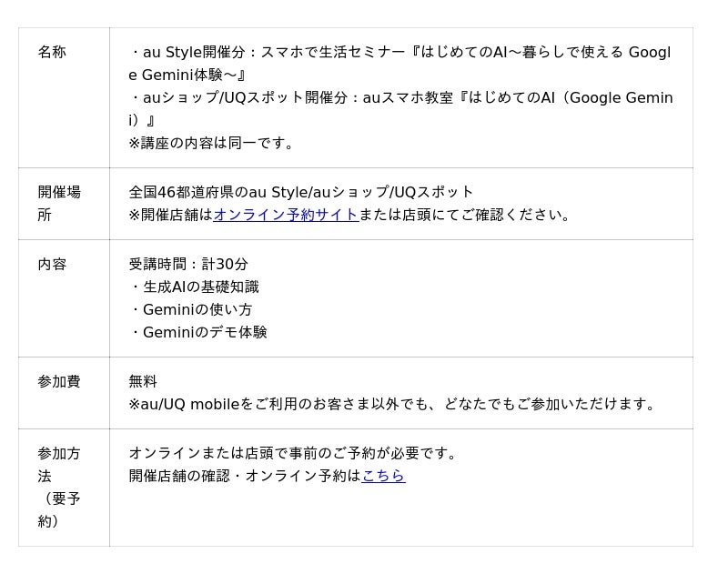Viewport: 728px width, 574px height.
Task: Click the 無料 fee text
Action: click(x=143, y=382)
